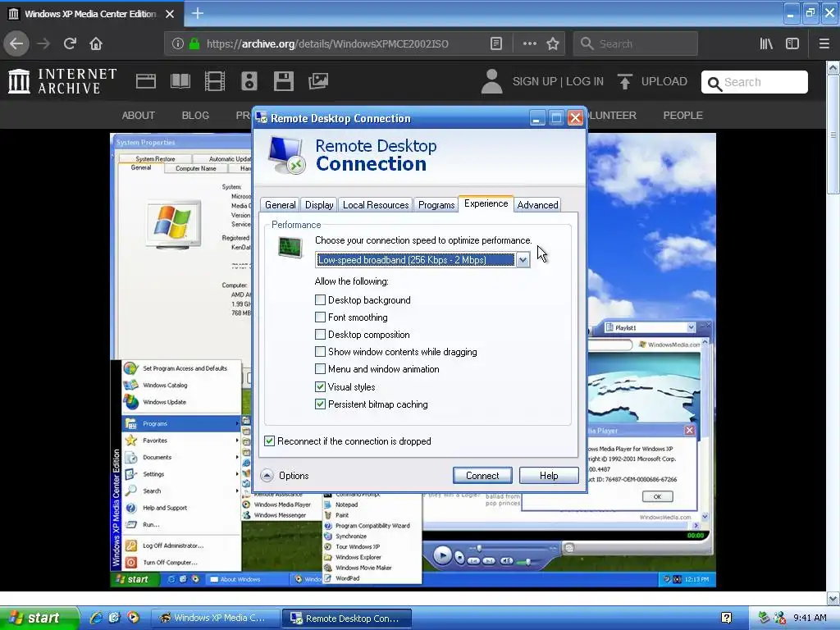Enable the Desktop background checkbox
Viewport: 840px width, 630px height.
point(321,300)
